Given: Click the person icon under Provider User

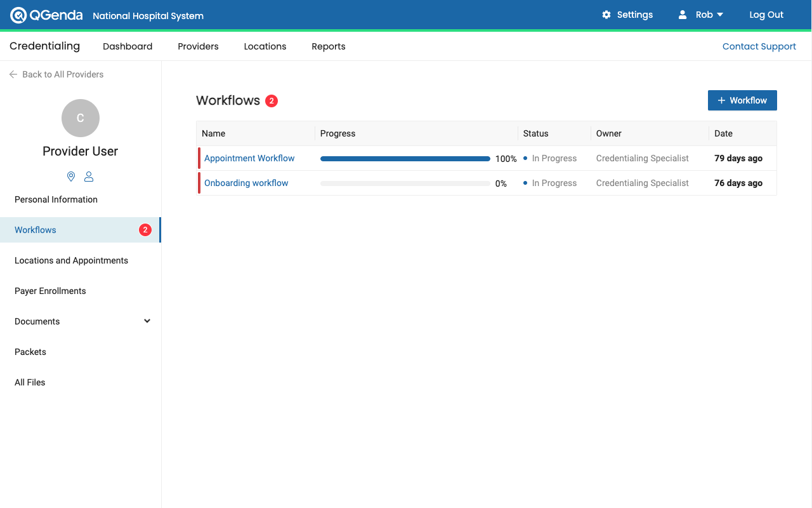Looking at the screenshot, I should pyautogui.click(x=89, y=177).
